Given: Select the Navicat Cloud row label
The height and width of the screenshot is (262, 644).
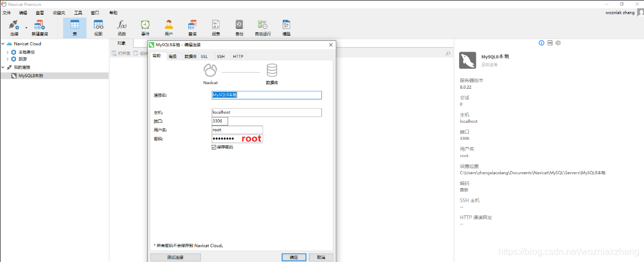Looking at the screenshot, I should [27, 44].
